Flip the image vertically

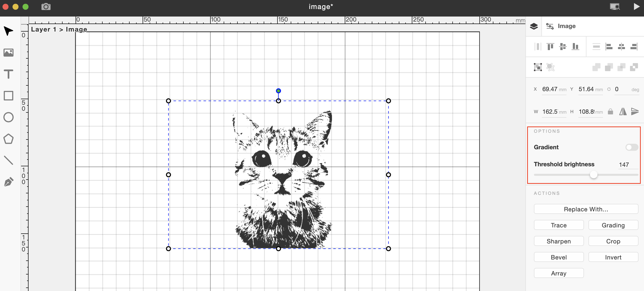pyautogui.click(x=635, y=112)
